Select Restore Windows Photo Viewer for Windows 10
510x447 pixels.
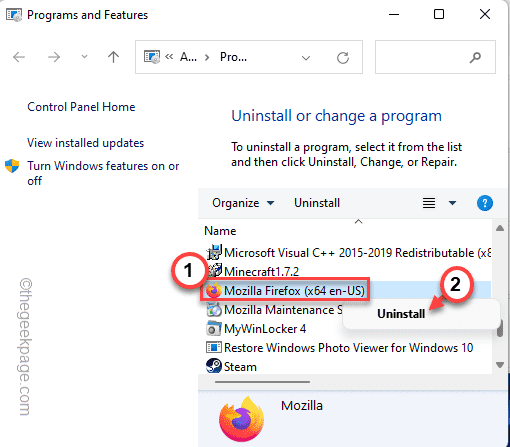click(x=349, y=348)
